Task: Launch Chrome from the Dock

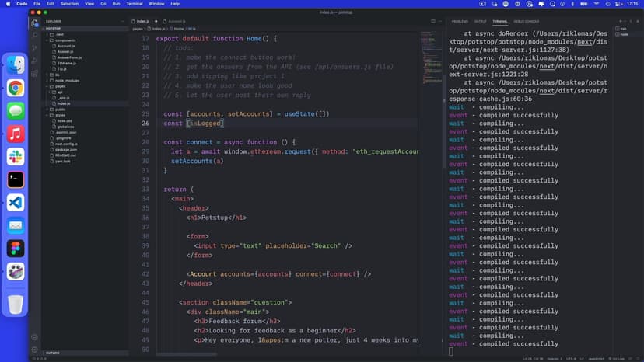Action: pos(16,88)
